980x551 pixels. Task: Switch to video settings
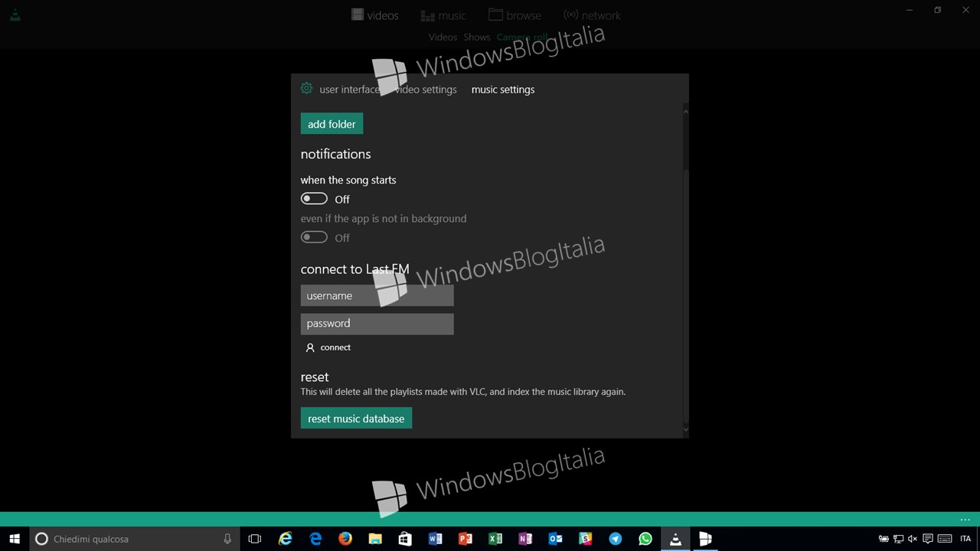[x=425, y=90]
